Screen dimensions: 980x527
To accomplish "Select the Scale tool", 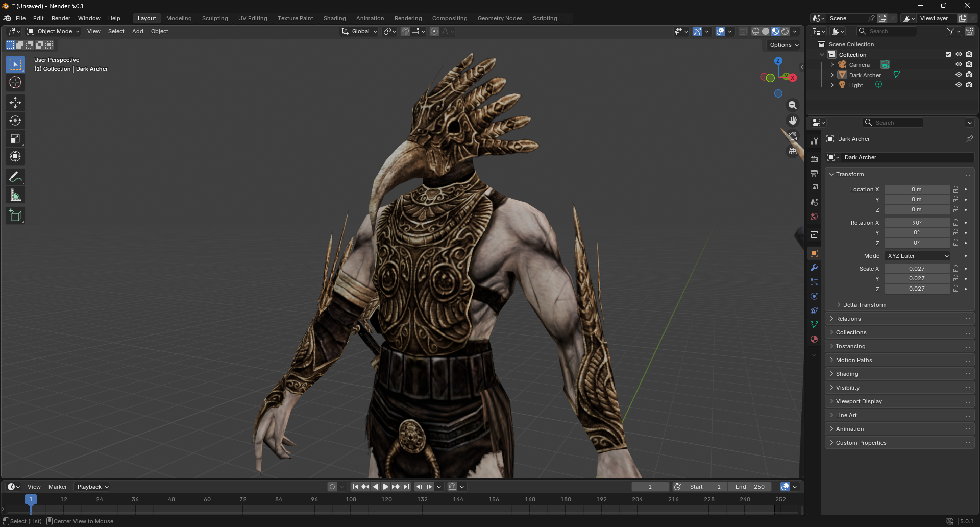I will [15, 138].
